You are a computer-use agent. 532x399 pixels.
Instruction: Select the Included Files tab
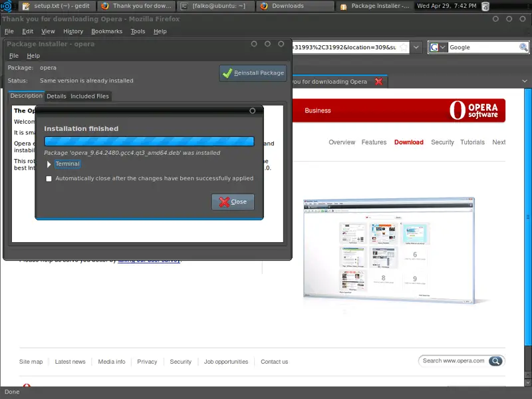point(90,96)
